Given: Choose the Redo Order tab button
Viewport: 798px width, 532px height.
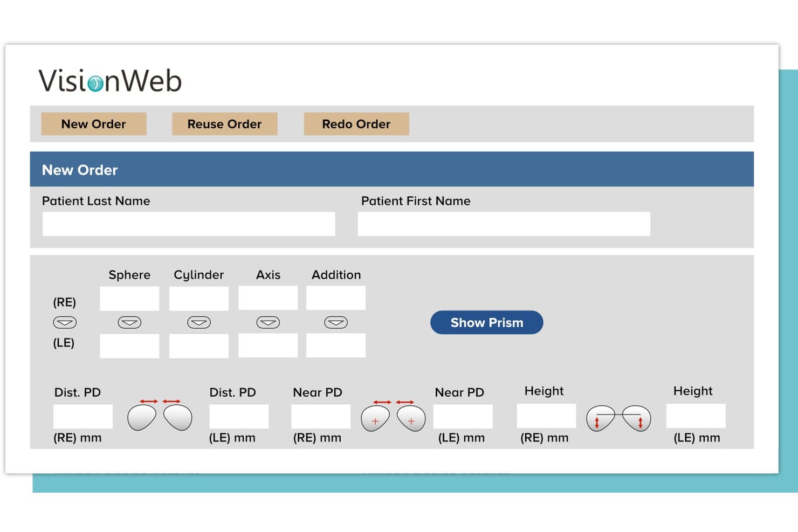Looking at the screenshot, I should click(x=356, y=124).
